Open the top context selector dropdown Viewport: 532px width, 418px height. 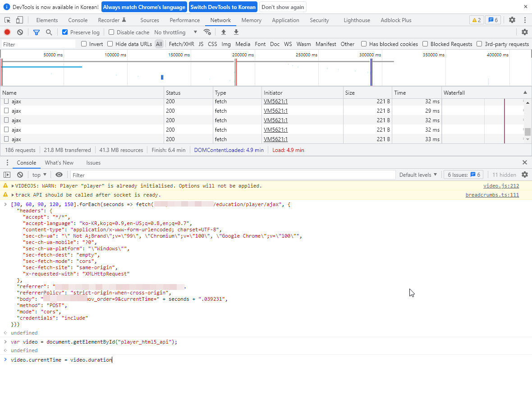39,175
